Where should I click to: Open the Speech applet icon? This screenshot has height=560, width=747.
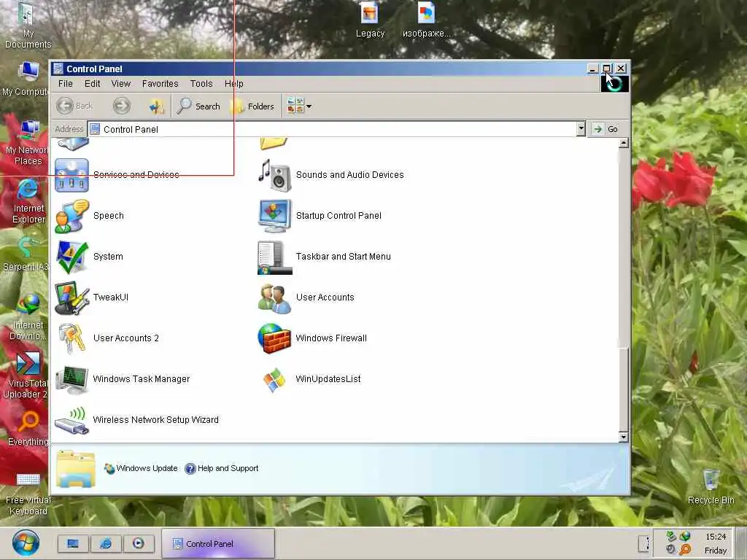click(x=71, y=216)
